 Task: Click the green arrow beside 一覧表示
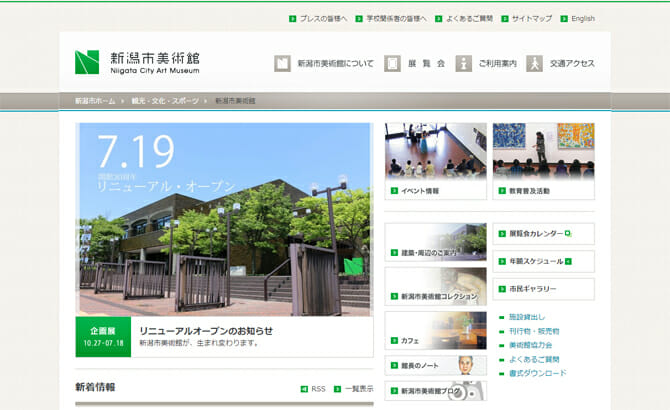tap(338, 389)
